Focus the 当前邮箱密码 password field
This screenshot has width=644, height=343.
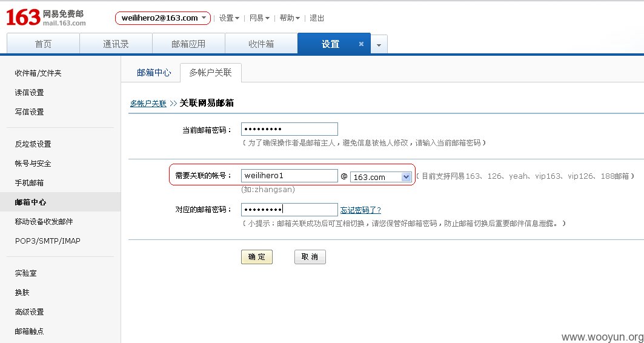pyautogui.click(x=290, y=129)
